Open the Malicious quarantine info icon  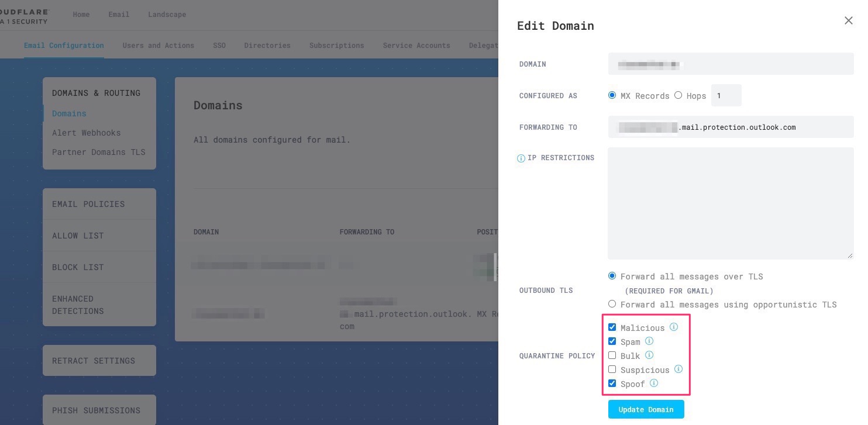coord(673,327)
